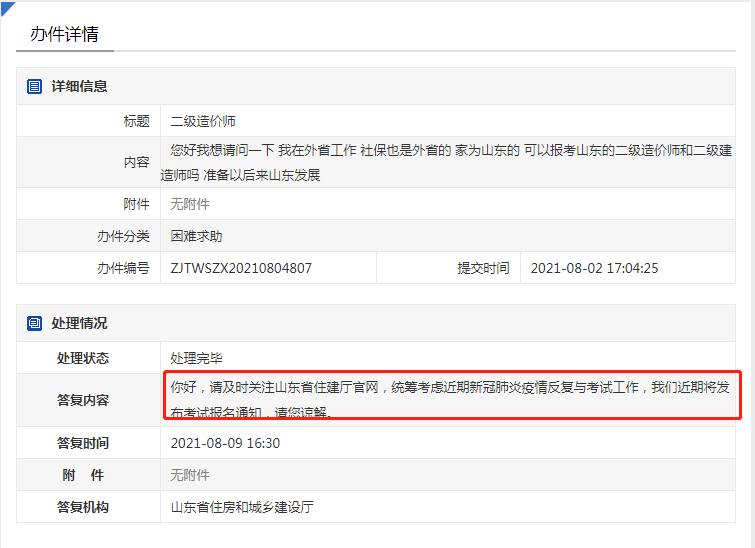Click the title value 二级造价师

point(203,121)
